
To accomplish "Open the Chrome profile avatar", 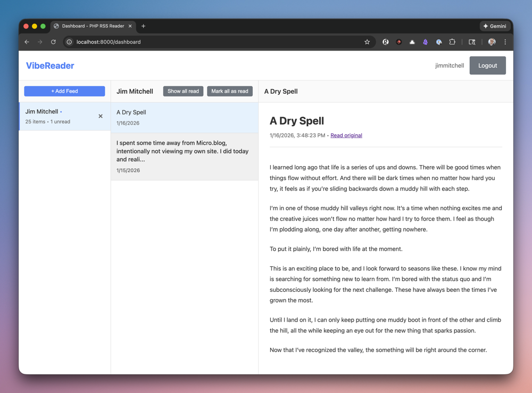I will [x=492, y=42].
